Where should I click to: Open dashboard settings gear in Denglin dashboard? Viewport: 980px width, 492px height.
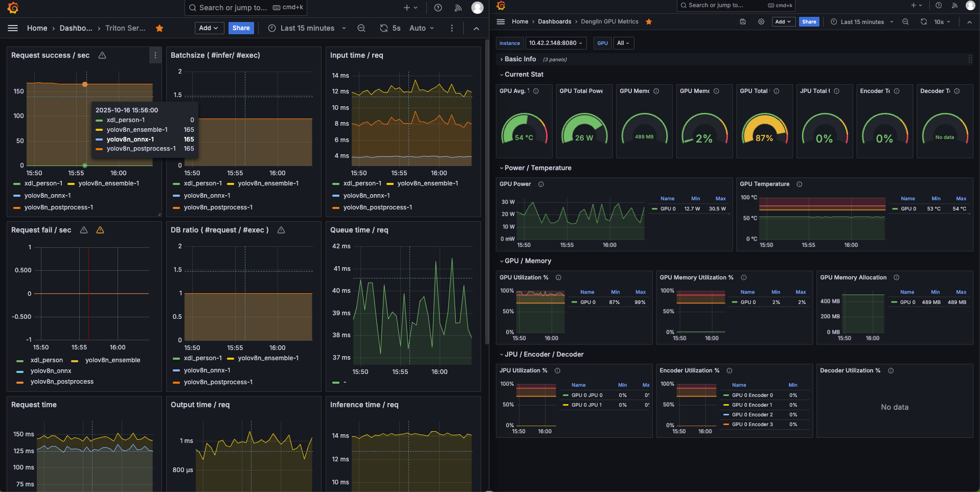point(761,21)
